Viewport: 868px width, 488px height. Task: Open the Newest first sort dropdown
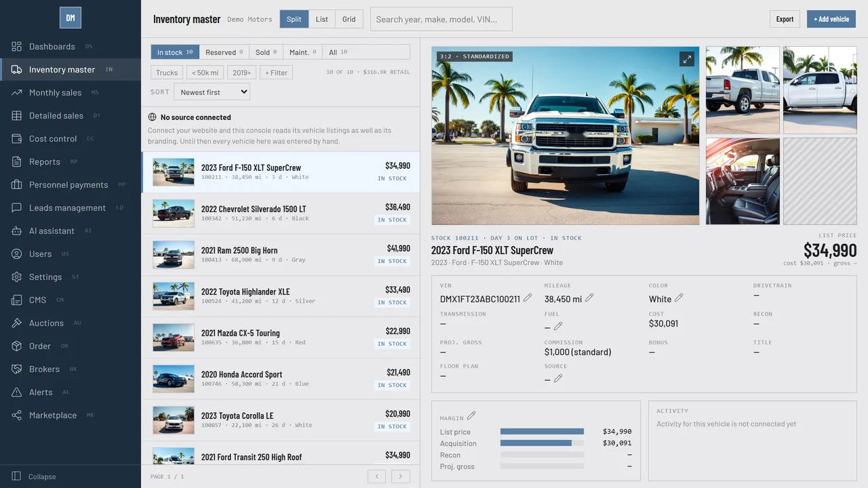[212, 92]
